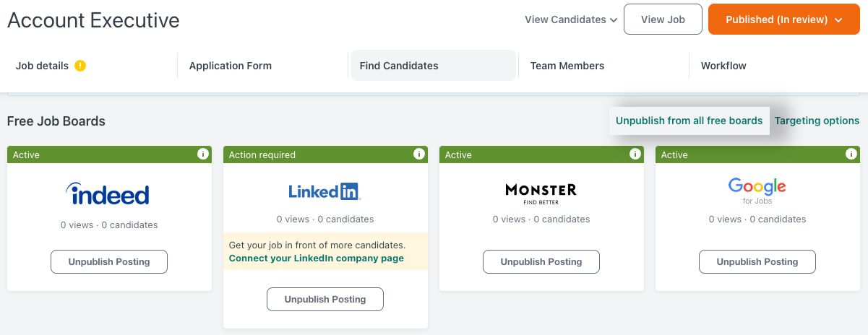
Task: Click Unpublish from all free boards
Action: tap(689, 121)
